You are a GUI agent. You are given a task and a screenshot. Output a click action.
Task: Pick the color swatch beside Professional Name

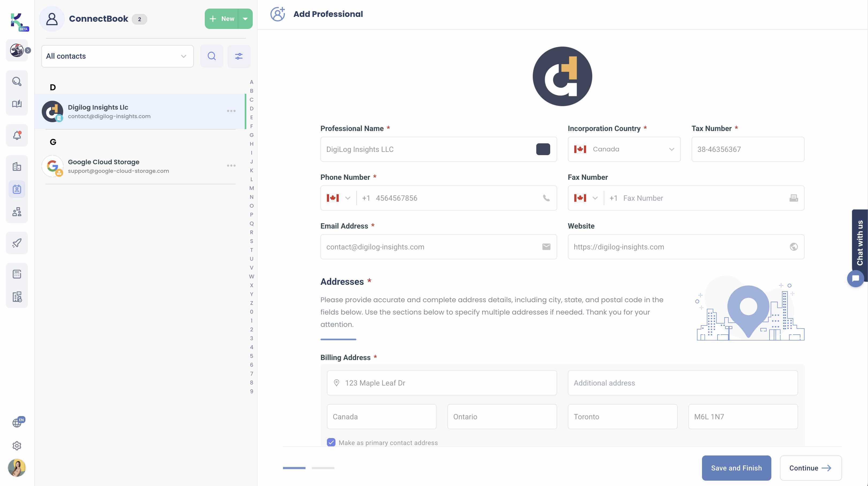[x=543, y=149]
